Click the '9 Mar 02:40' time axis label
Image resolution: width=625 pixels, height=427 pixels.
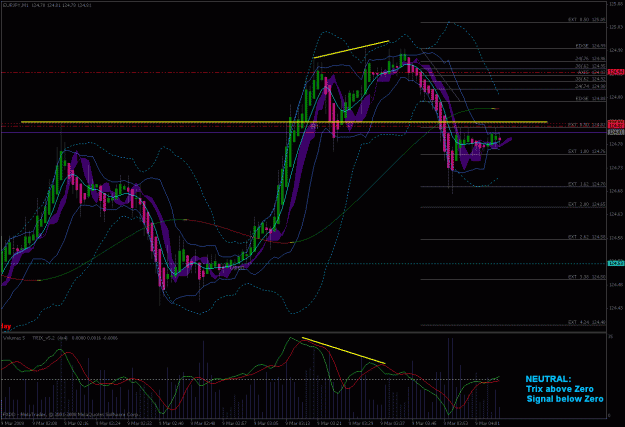(172, 423)
